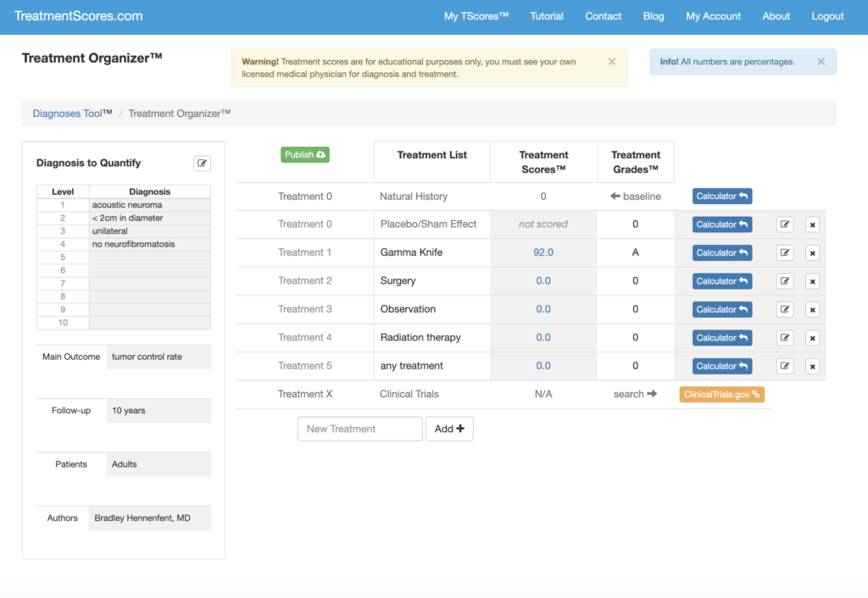Delete the Surgery treatment row
The image size is (868, 598).
pyautogui.click(x=812, y=281)
